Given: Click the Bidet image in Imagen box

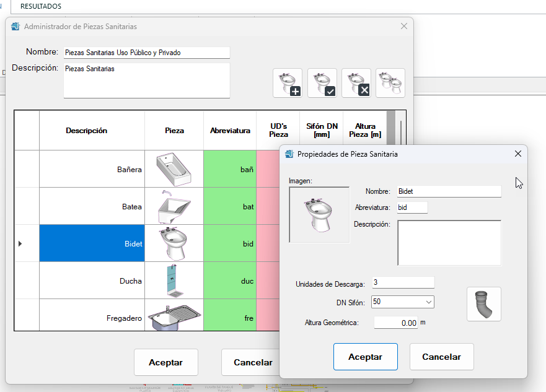Looking at the screenshot, I should pos(319,215).
